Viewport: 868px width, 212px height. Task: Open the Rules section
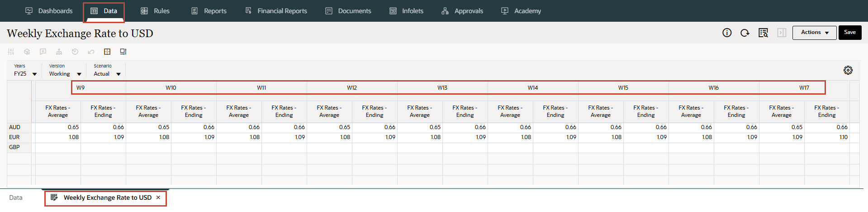point(155,11)
